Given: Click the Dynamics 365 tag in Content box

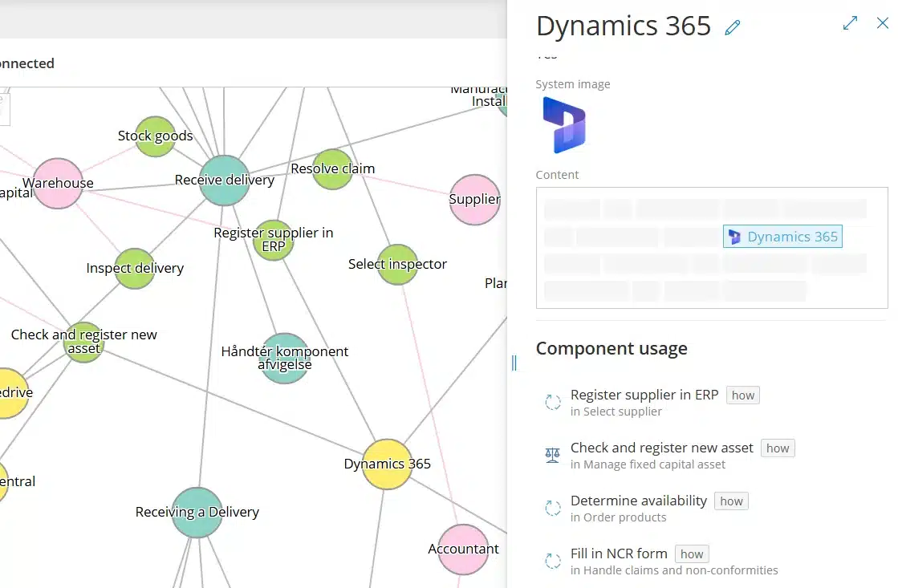Looking at the screenshot, I should point(783,237).
